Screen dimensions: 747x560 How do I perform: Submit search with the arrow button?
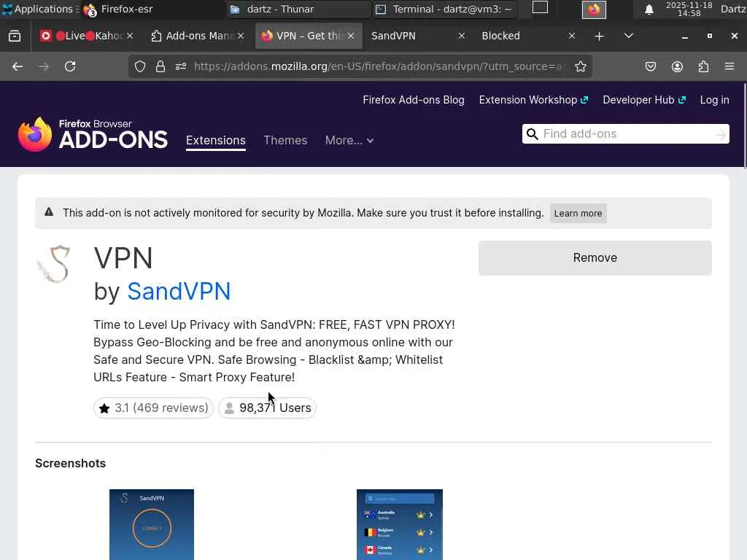(720, 135)
